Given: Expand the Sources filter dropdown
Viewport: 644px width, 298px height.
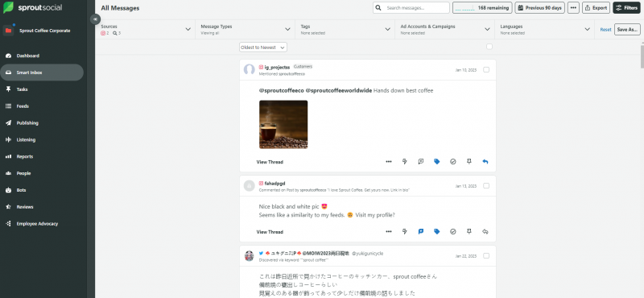Looking at the screenshot, I should 146,29.
